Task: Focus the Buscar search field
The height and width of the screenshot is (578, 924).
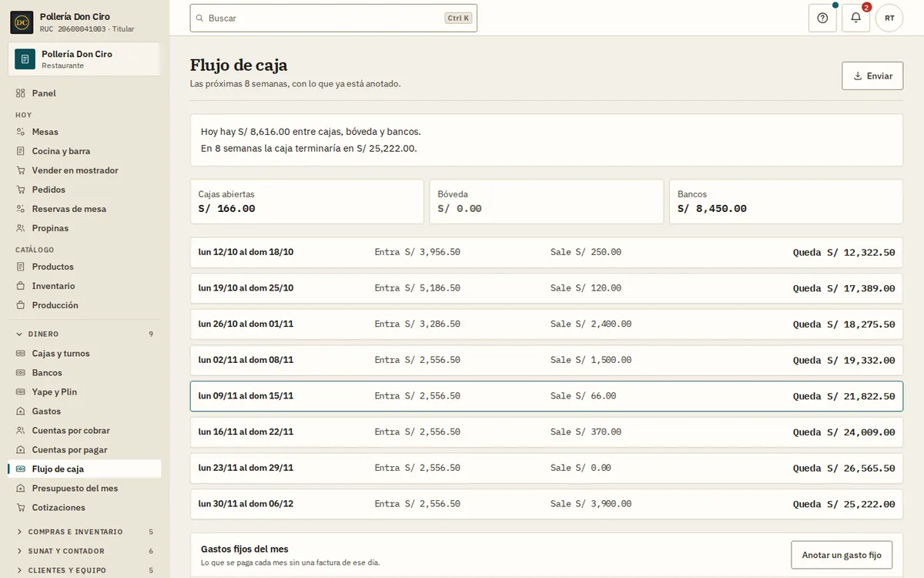Action: pyautogui.click(x=333, y=18)
